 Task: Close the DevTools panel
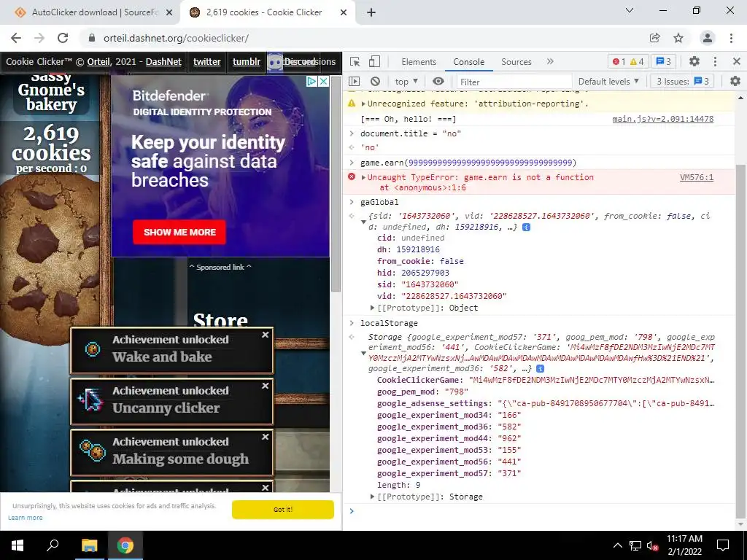[737, 61]
